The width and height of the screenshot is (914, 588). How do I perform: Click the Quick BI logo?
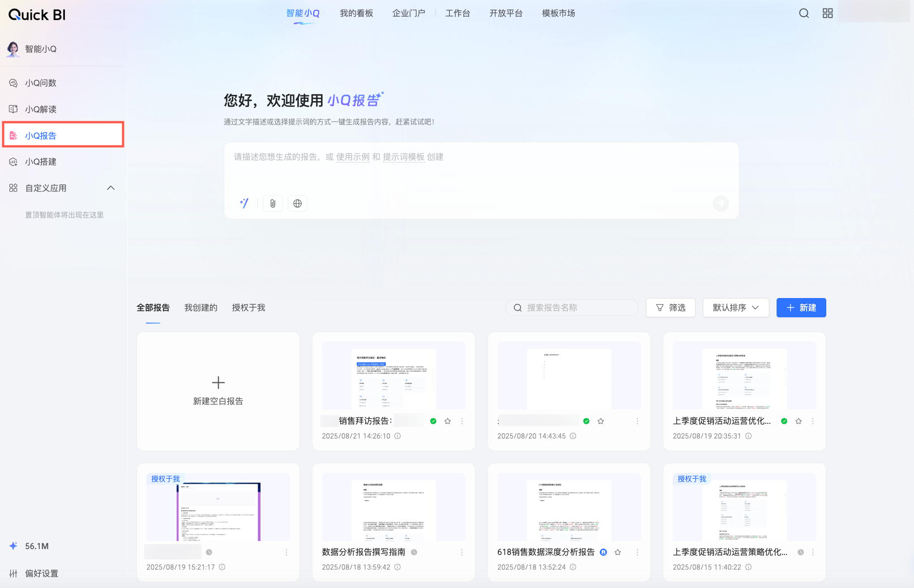pos(37,15)
